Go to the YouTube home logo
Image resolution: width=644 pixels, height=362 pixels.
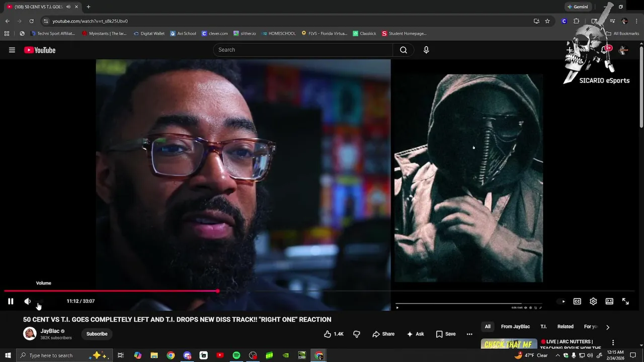coord(40,50)
